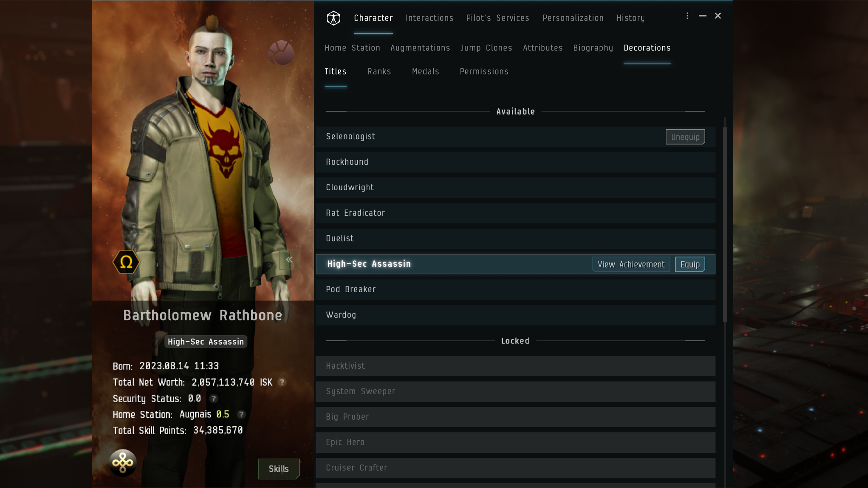
Task: Open the Skills button
Action: tap(279, 469)
